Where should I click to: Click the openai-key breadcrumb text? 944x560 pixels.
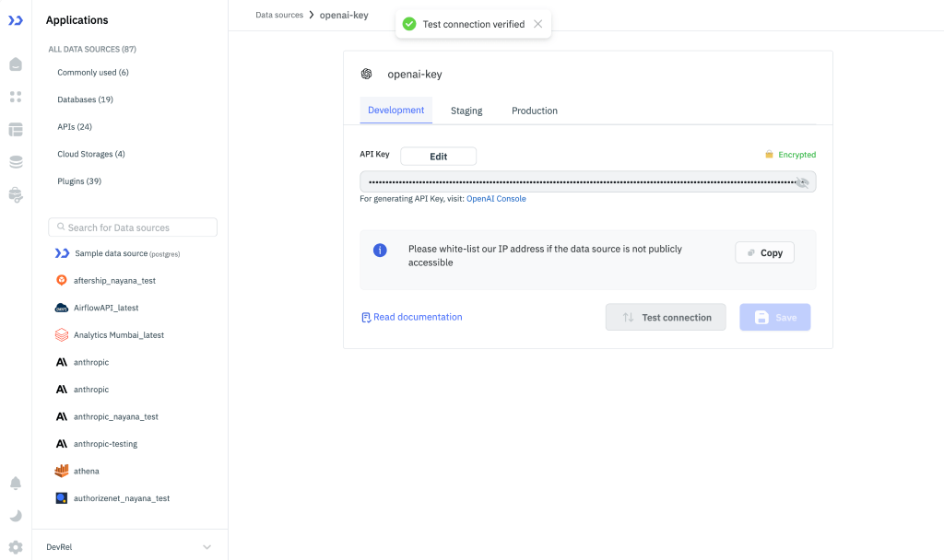point(344,15)
